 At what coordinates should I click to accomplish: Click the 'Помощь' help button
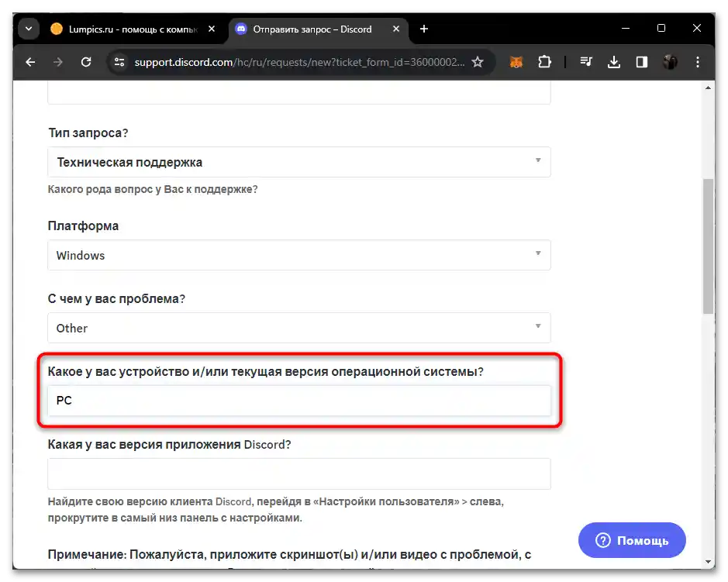click(632, 540)
